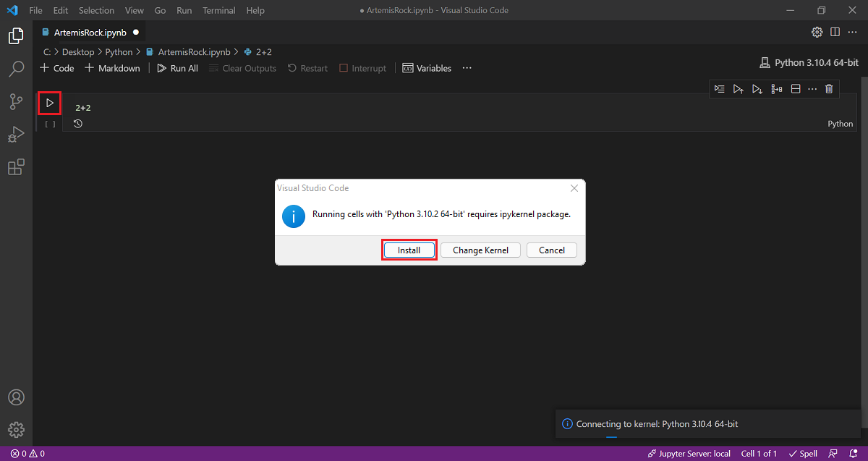The image size is (868, 461).
Task: Click errors and warnings count in status bar
Action: pos(27,454)
